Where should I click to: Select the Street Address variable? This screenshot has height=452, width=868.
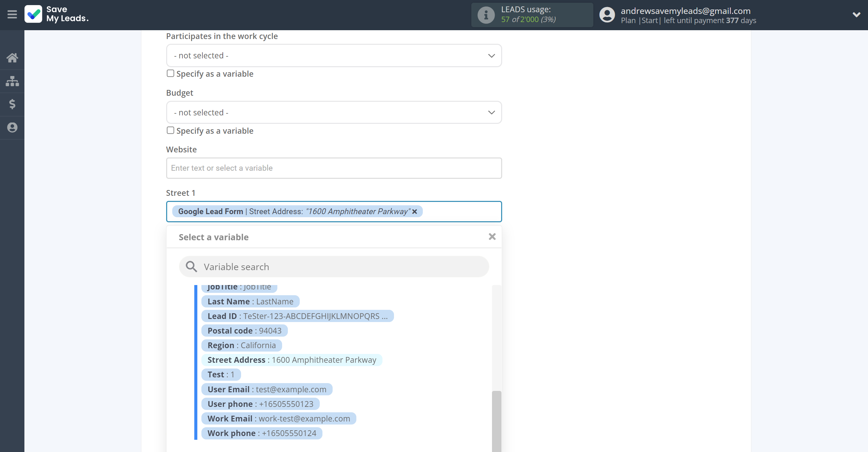tap(292, 360)
